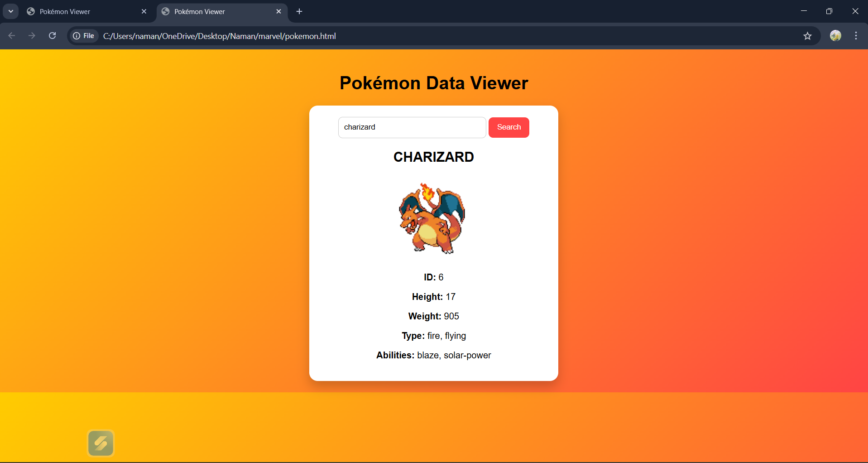Restore down the browser window

coord(829,11)
